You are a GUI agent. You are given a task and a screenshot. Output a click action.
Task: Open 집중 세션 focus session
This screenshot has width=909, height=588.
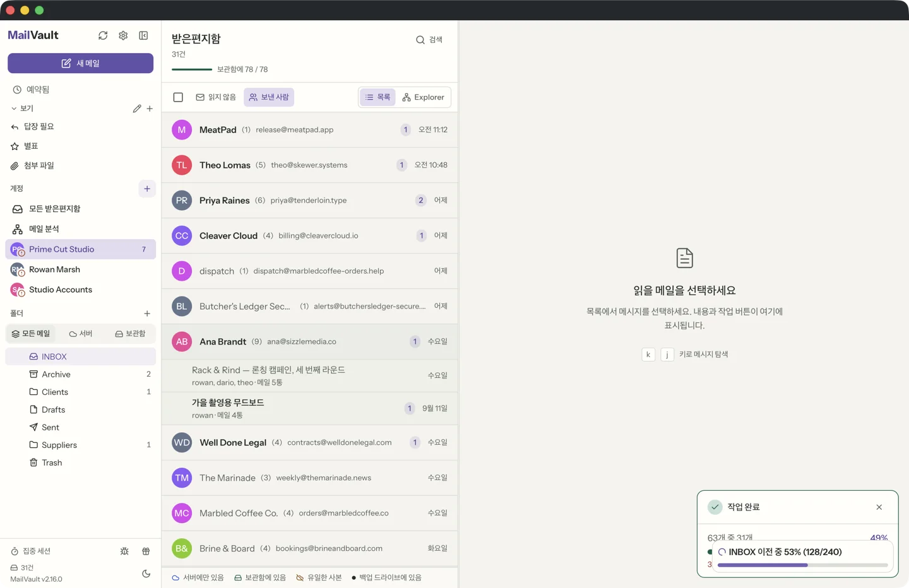click(x=31, y=551)
